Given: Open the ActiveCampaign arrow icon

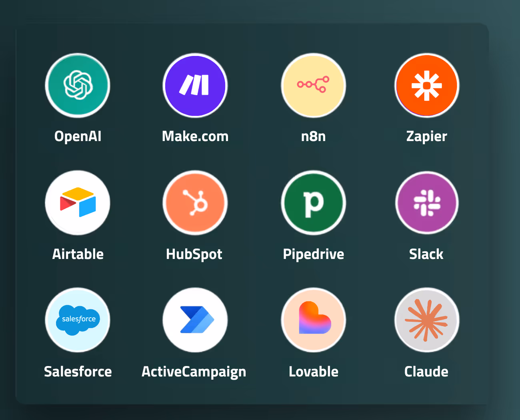Looking at the screenshot, I should (x=195, y=320).
